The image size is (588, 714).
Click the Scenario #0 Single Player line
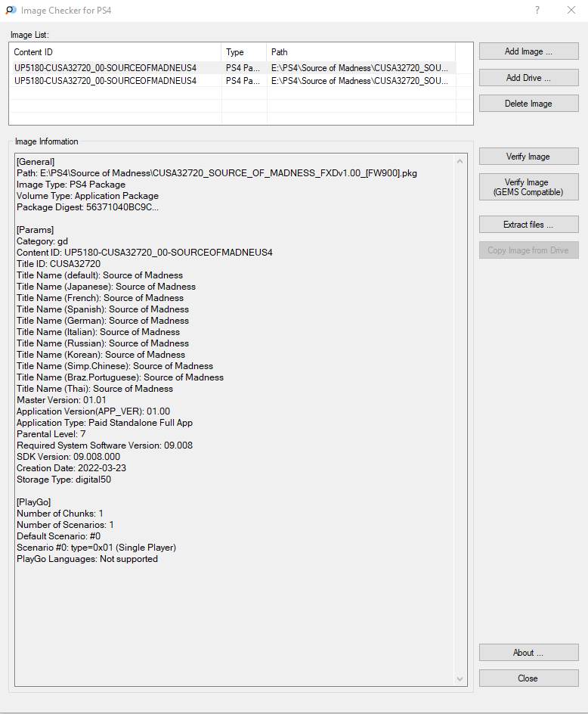pos(97,548)
